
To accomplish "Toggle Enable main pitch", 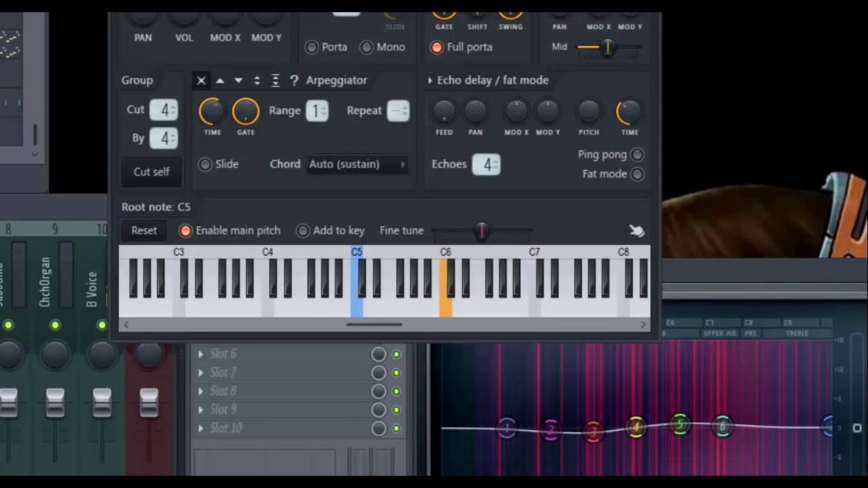I will tap(185, 231).
